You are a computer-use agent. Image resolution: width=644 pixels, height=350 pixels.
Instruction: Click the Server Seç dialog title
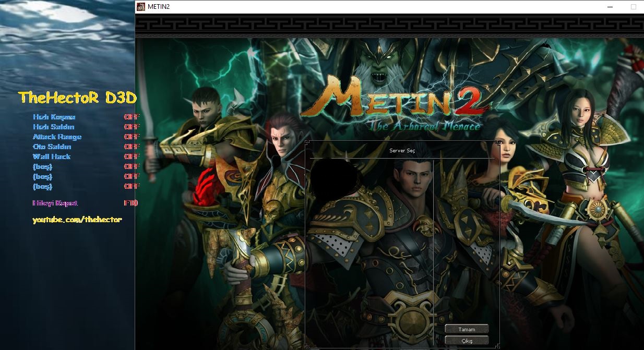tap(402, 150)
